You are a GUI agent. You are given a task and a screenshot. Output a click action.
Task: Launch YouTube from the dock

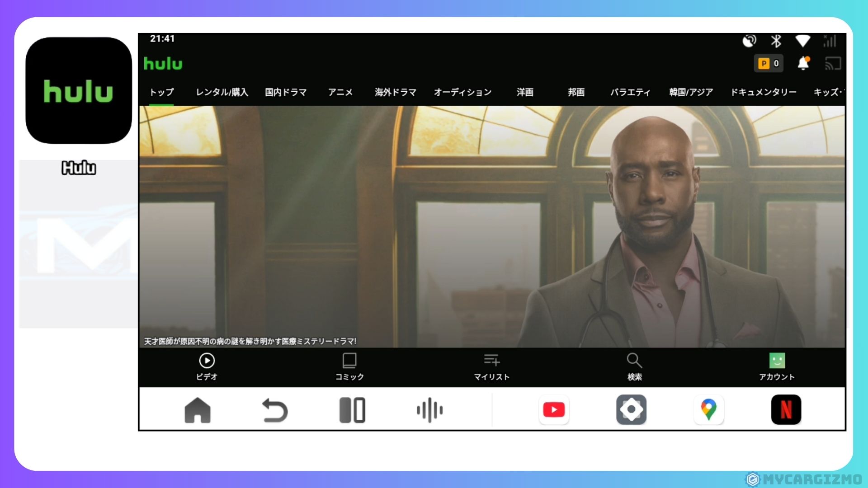(x=554, y=410)
